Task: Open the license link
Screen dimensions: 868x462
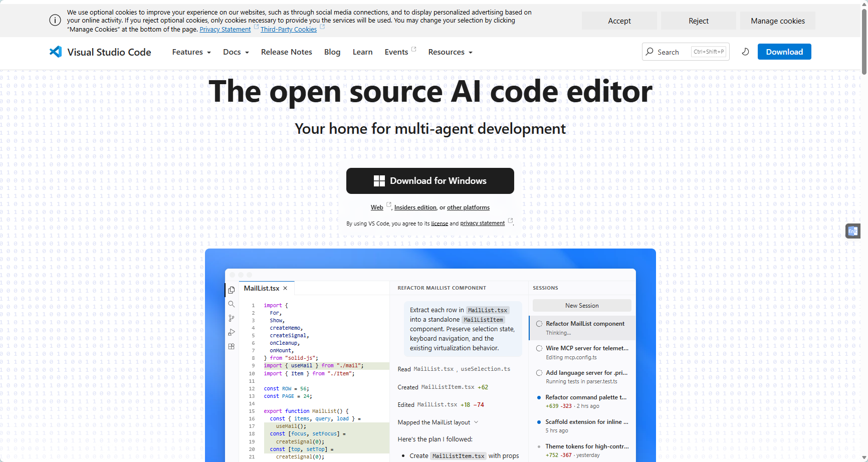Action: click(x=440, y=223)
